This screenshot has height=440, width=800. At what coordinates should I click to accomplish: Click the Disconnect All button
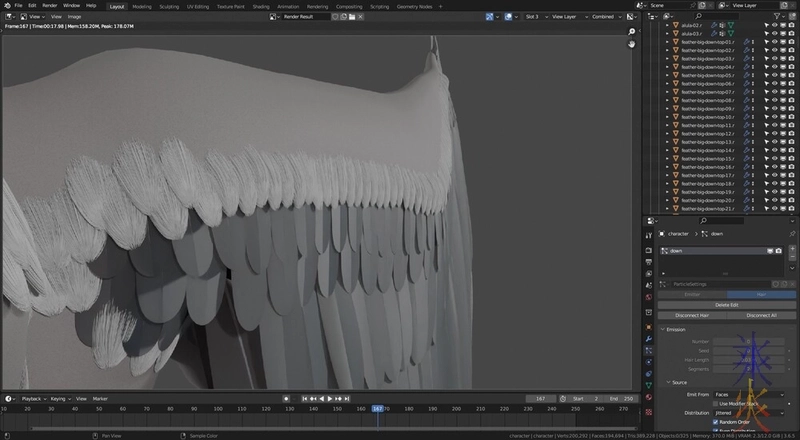click(x=761, y=315)
